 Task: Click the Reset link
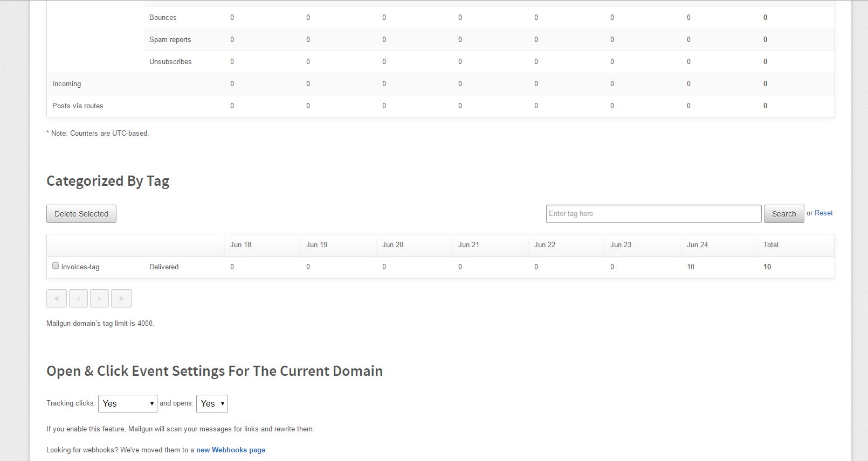[823, 213]
